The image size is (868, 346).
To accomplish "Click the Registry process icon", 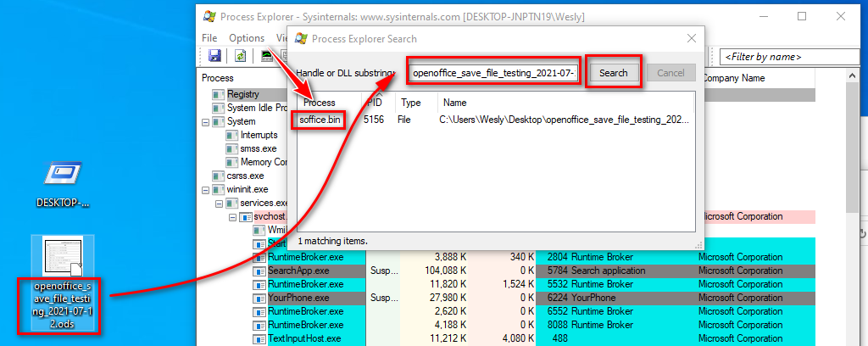I will coord(219,95).
